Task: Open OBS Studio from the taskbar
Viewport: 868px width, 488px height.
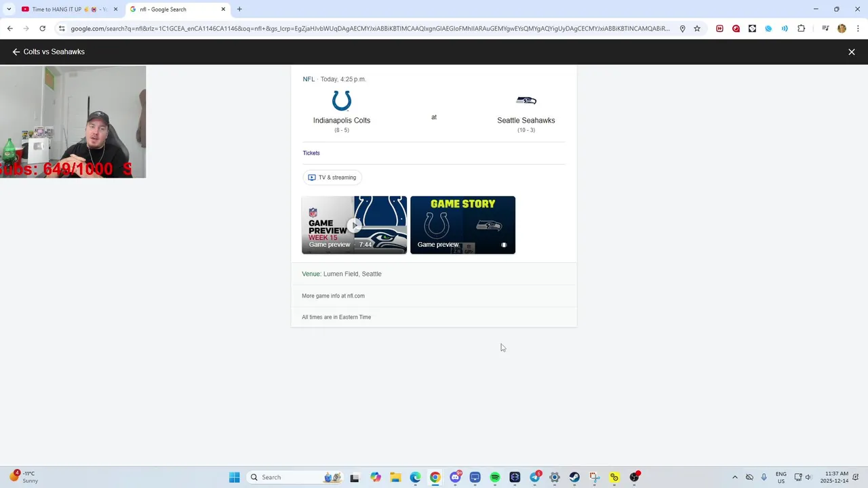Action: point(634,477)
